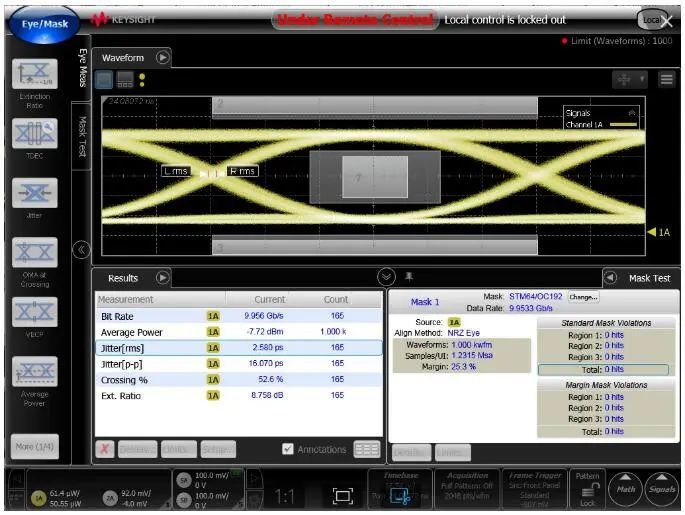Click the Local control button
This screenshot has width=685, height=515.
tap(652, 20)
